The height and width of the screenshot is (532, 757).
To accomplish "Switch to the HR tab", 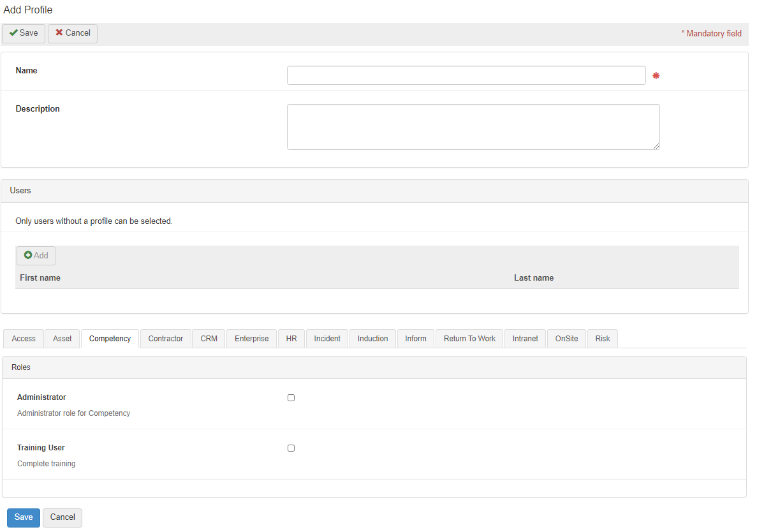I will pos(291,339).
